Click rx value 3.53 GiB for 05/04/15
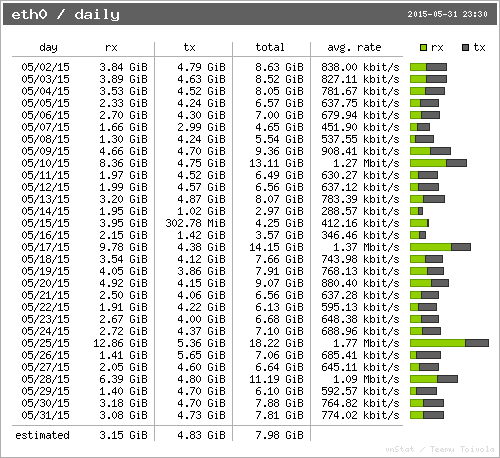The width and height of the screenshot is (500, 458). 123,91
